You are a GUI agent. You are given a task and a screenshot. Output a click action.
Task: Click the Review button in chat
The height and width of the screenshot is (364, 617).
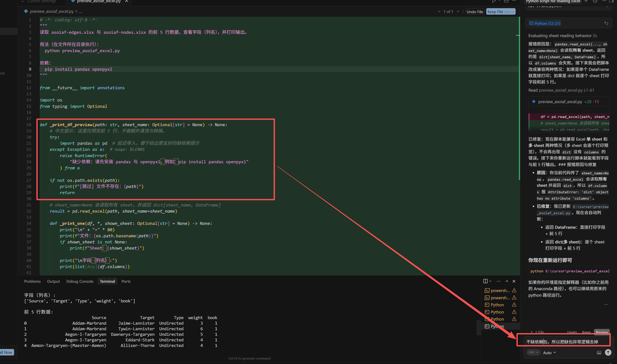602,332
